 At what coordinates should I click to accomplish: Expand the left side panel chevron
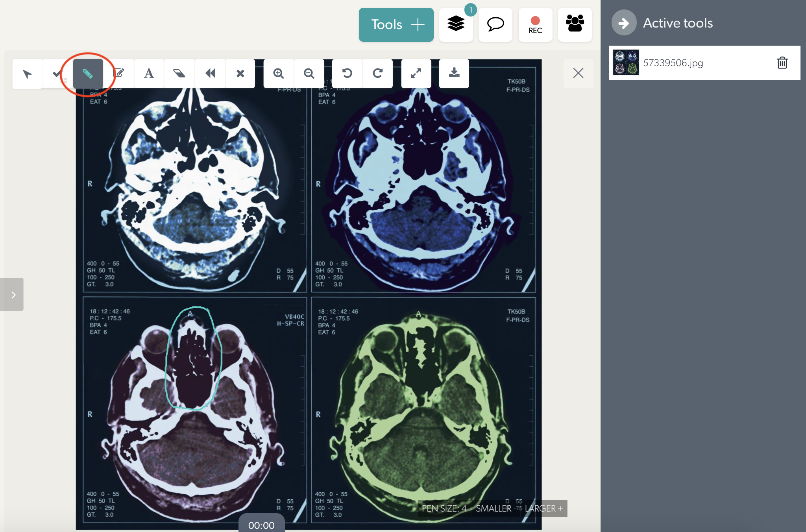pyautogui.click(x=12, y=294)
